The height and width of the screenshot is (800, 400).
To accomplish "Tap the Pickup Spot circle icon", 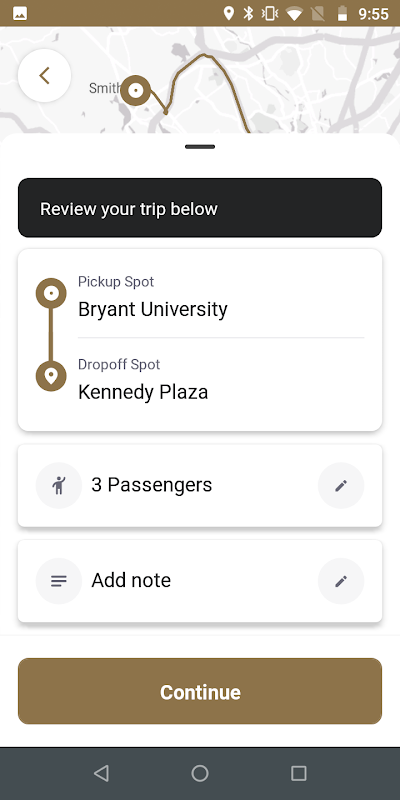I will [x=51, y=293].
